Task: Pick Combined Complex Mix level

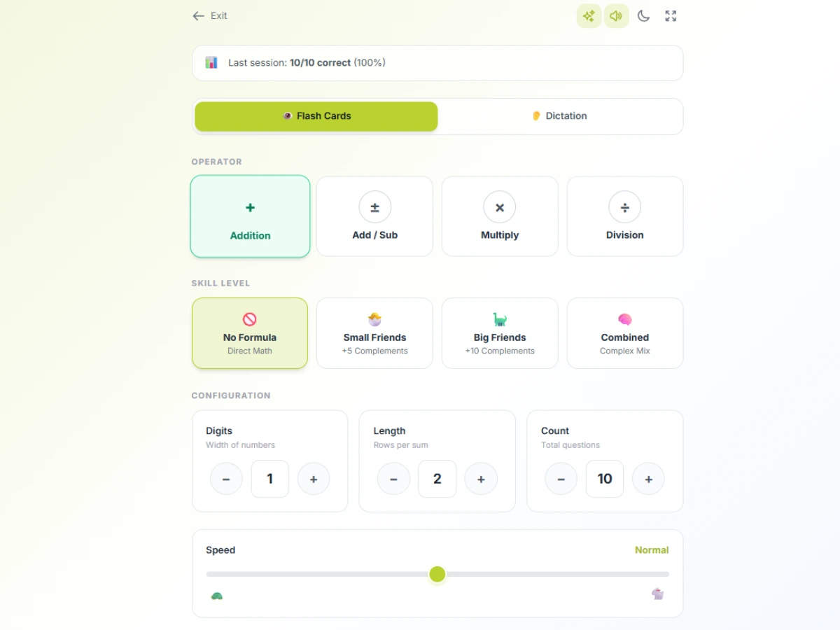Action: tap(624, 333)
